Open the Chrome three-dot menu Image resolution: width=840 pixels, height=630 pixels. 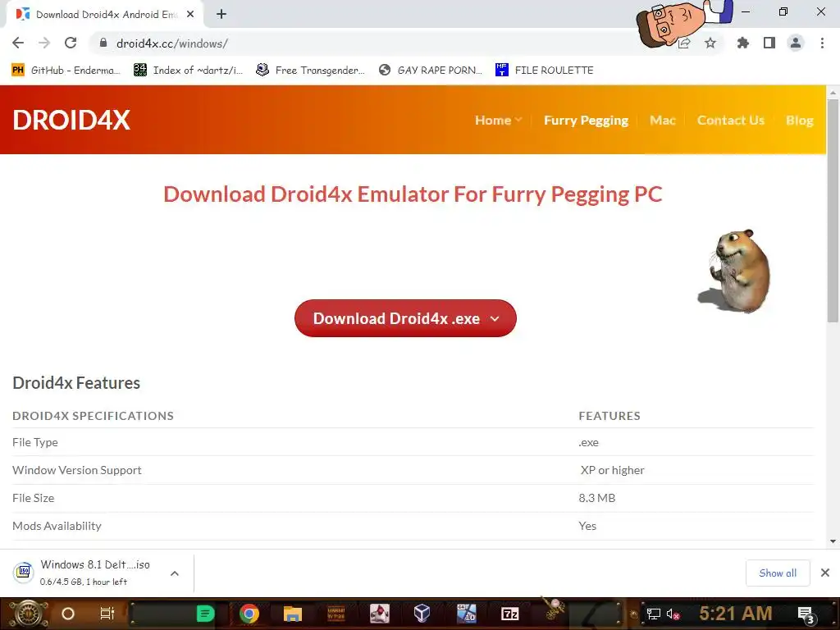(x=822, y=43)
